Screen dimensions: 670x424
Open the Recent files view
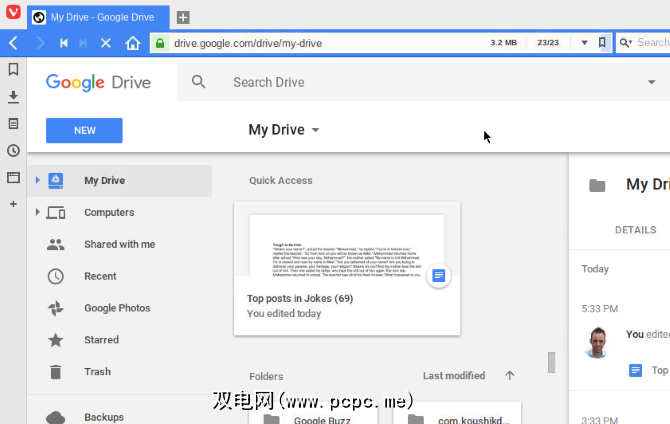pos(100,276)
